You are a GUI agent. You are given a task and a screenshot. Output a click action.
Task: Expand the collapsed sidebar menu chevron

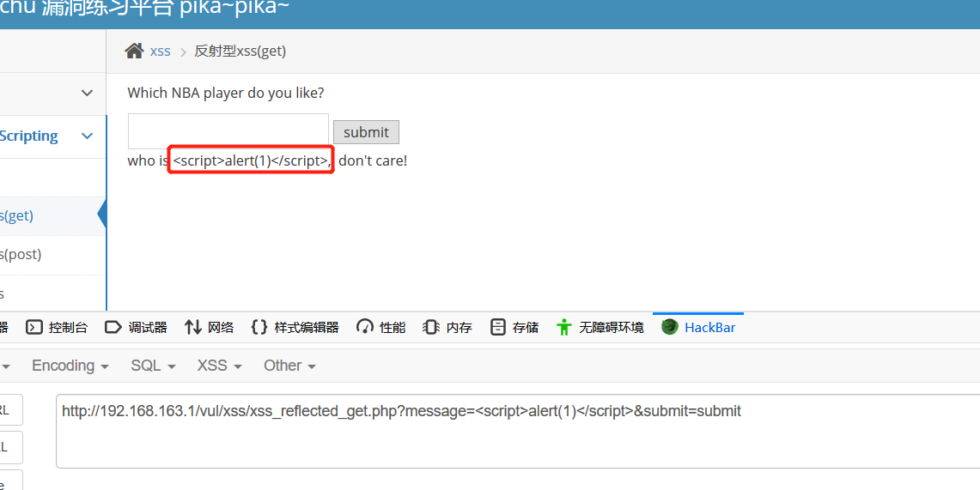(x=87, y=93)
